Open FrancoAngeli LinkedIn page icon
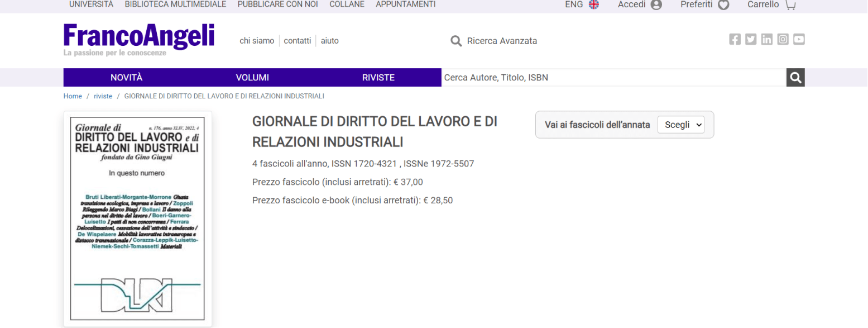 [767, 39]
